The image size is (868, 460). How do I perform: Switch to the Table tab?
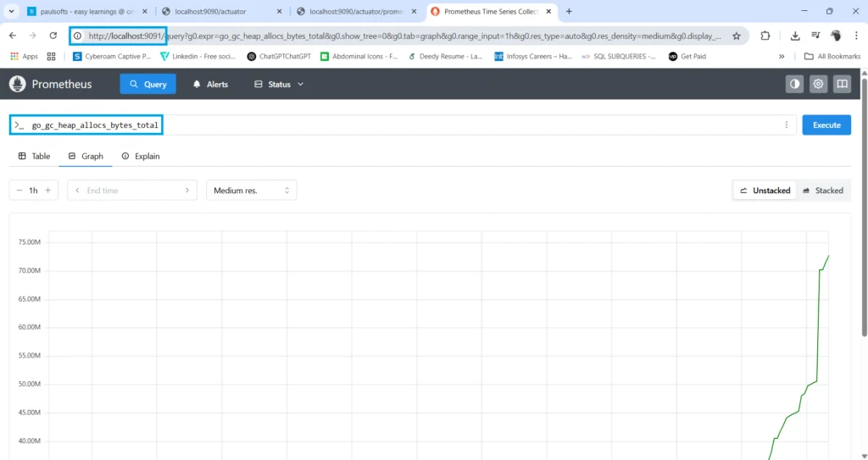click(34, 156)
